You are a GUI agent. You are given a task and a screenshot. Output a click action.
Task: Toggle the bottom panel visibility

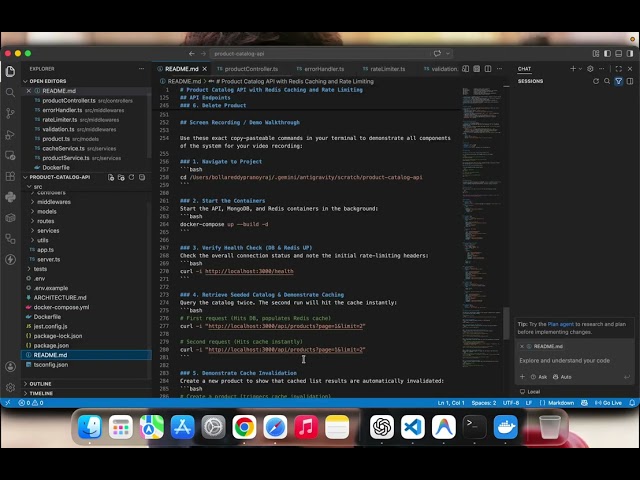(x=619, y=53)
